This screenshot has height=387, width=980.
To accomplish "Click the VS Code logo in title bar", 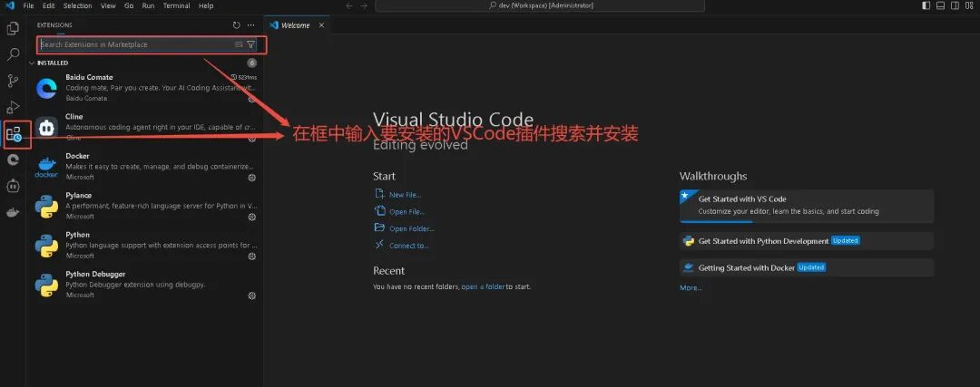I will click(x=9, y=5).
